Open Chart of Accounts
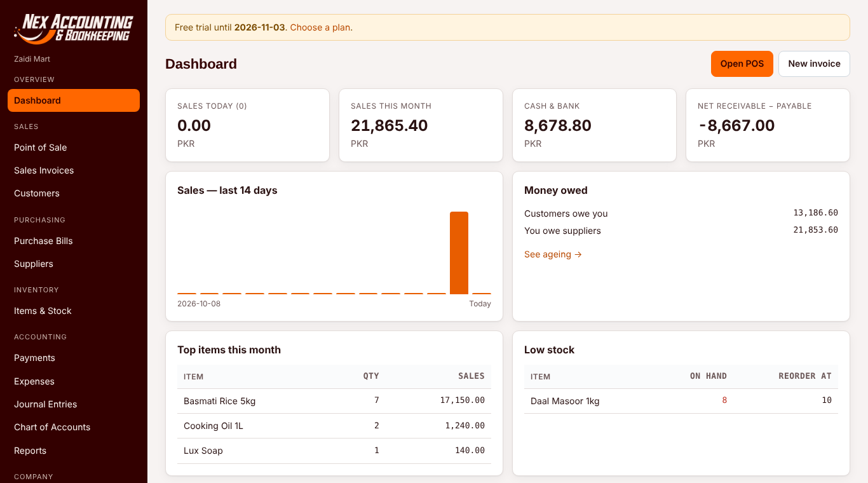Image resolution: width=868 pixels, height=483 pixels. pyautogui.click(x=74, y=427)
